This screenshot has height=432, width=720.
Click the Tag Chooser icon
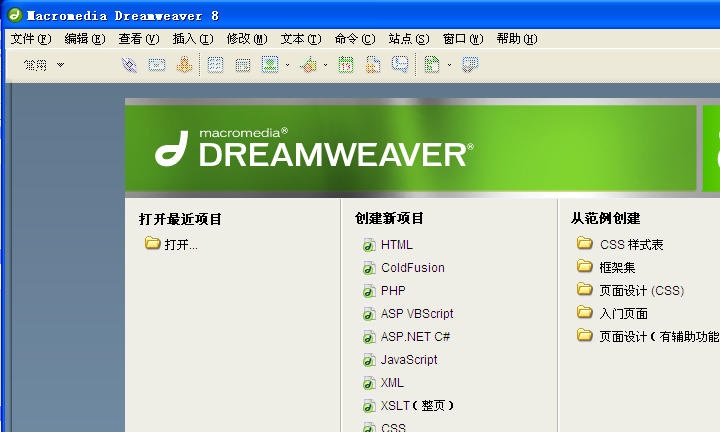470,65
